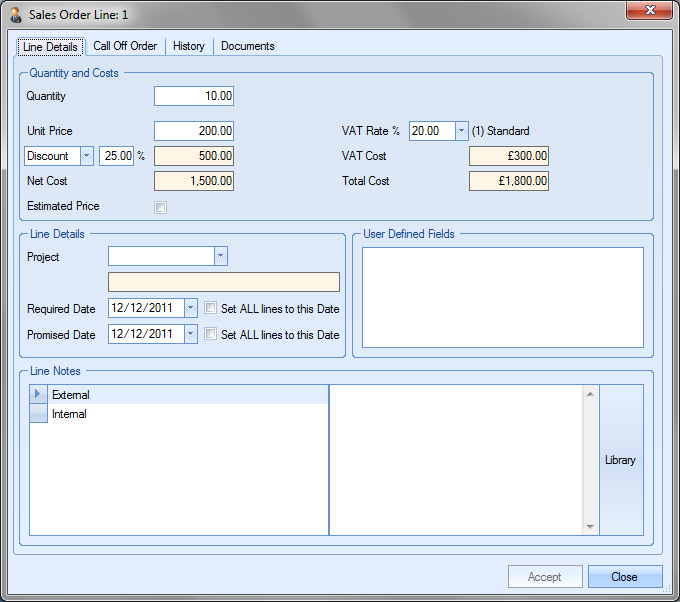This screenshot has width=680, height=602.
Task: Open the History tab
Action: (x=188, y=46)
